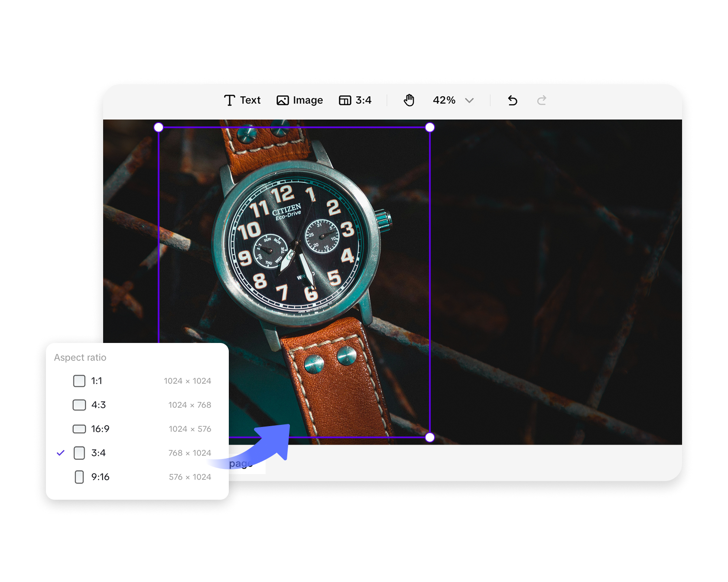Choose the 9:16 aspect ratio
This screenshot has width=728, height=582.
coord(137,477)
